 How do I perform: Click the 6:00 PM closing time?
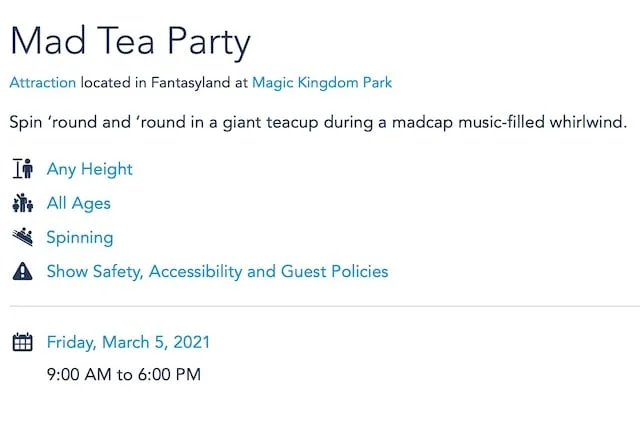pyautogui.click(x=169, y=375)
